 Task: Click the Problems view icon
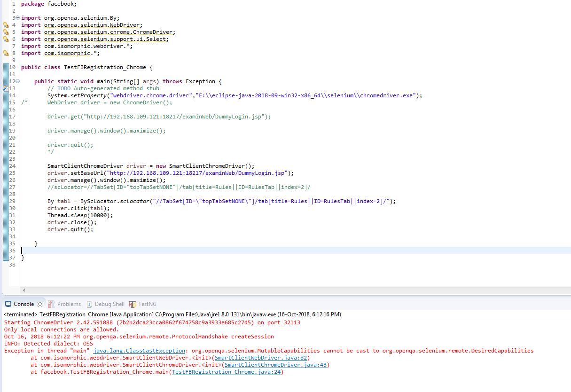click(x=51, y=304)
